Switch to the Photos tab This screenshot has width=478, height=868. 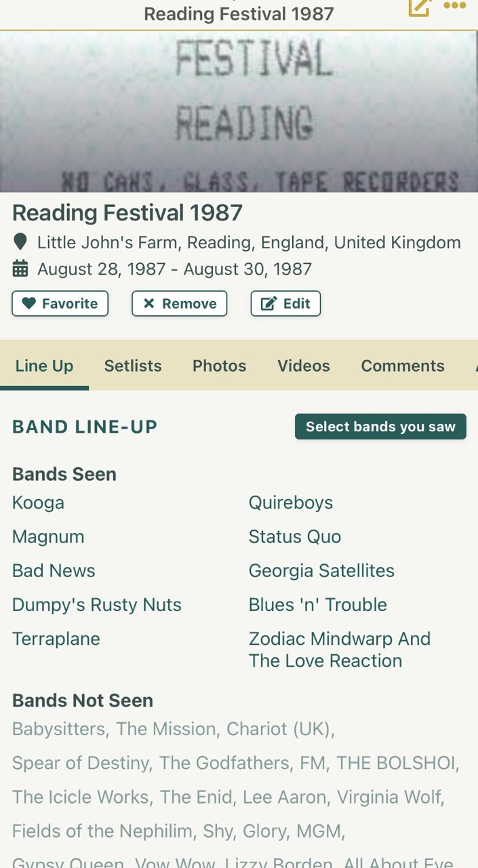[219, 366]
